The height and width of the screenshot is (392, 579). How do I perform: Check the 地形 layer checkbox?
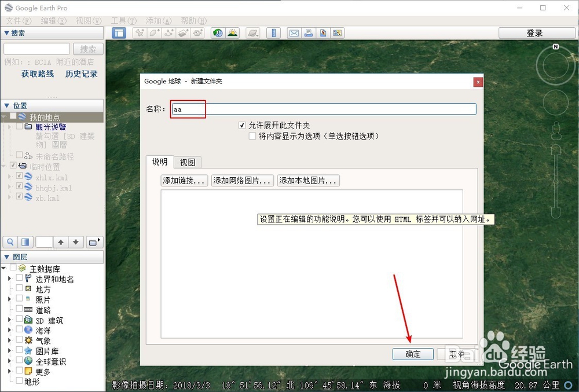[19, 380]
